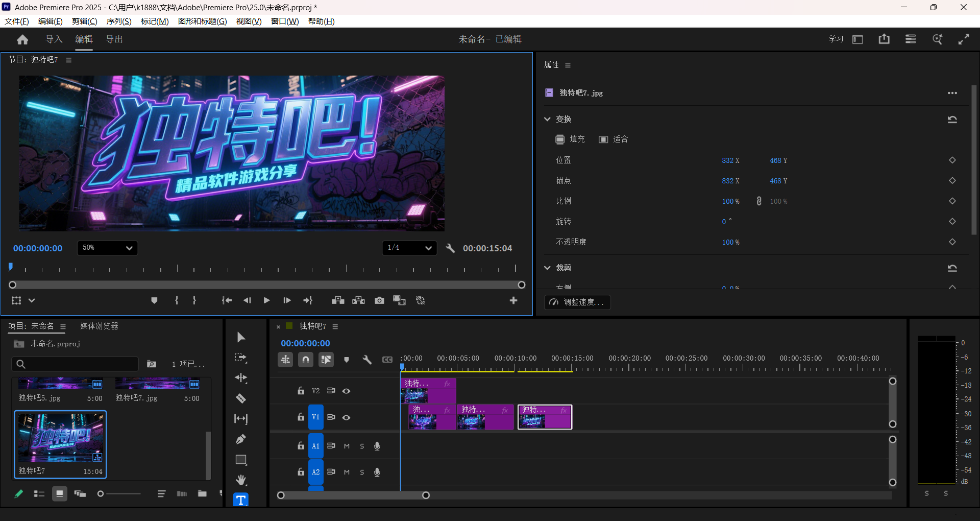The height and width of the screenshot is (521, 980).
Task: Click the Home icon
Action: (x=22, y=39)
